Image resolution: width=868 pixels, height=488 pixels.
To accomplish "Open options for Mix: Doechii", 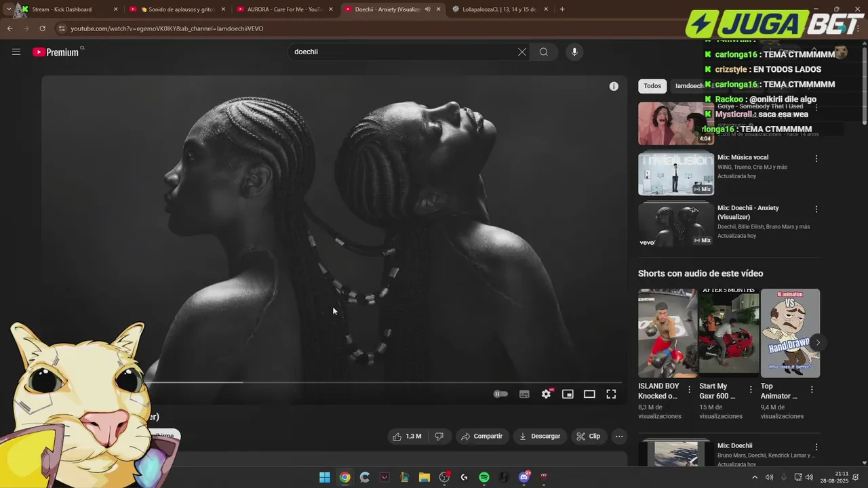I will click(x=816, y=447).
